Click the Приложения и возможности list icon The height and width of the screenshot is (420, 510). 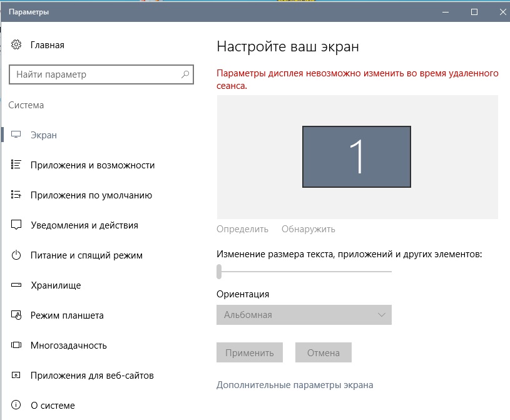pos(17,165)
